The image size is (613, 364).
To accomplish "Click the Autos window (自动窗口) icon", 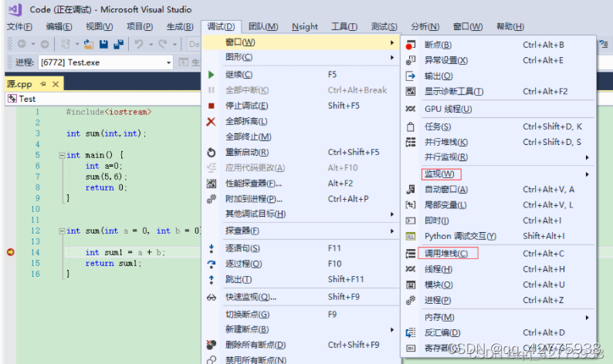I will [410, 190].
